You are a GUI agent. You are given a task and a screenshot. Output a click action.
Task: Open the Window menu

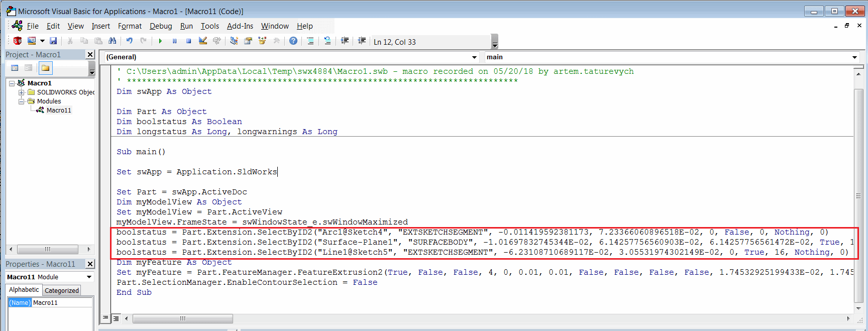tap(275, 26)
